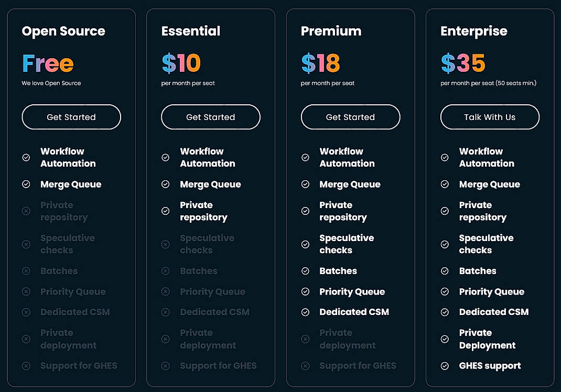Screen dimensions: 561x392
Task: Select the Enterprise plan header
Action: (x=474, y=31)
